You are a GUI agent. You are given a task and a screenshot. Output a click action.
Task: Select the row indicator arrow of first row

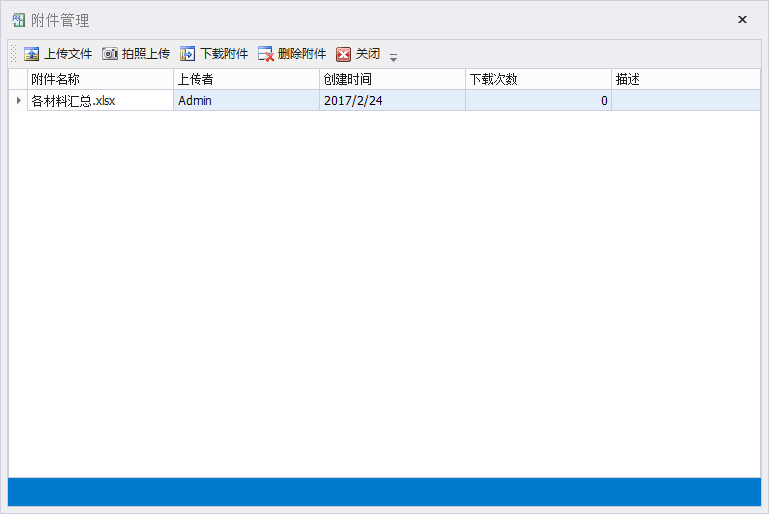point(18,100)
